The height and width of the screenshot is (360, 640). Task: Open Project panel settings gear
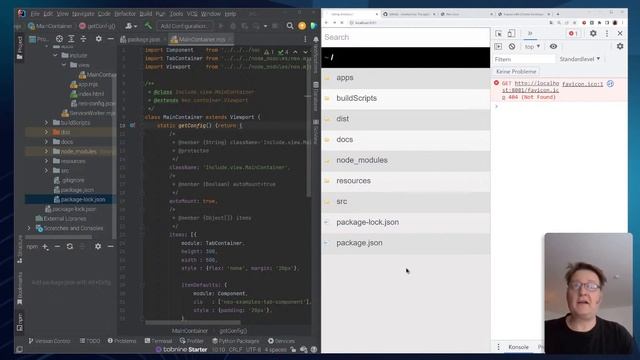(98, 39)
